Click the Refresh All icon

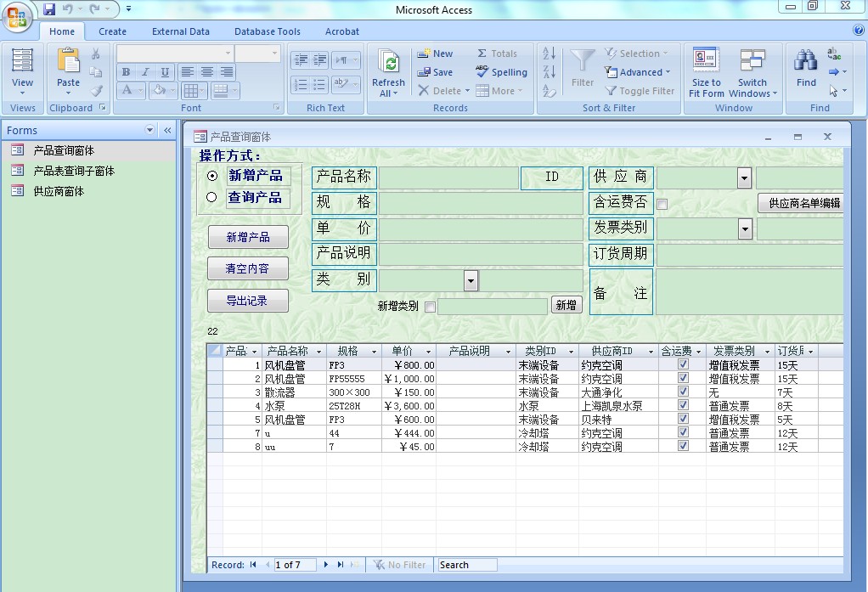(389, 64)
